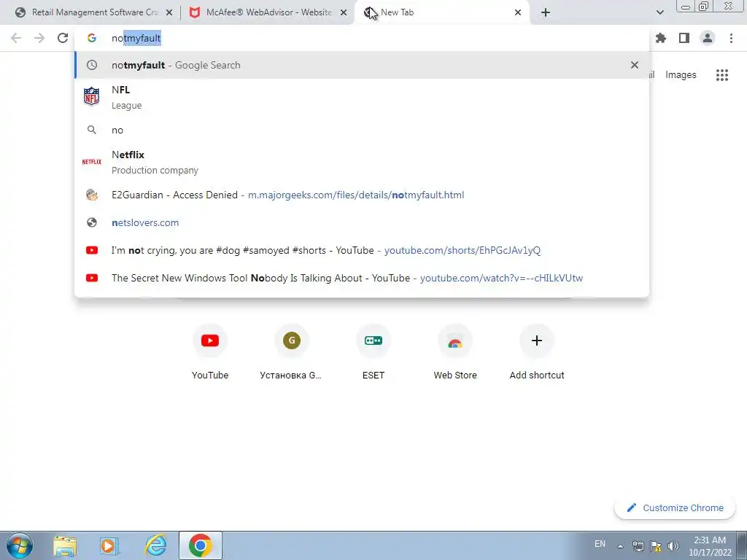The width and height of the screenshot is (747, 560).
Task: Go back using the back arrow
Action: click(x=16, y=38)
